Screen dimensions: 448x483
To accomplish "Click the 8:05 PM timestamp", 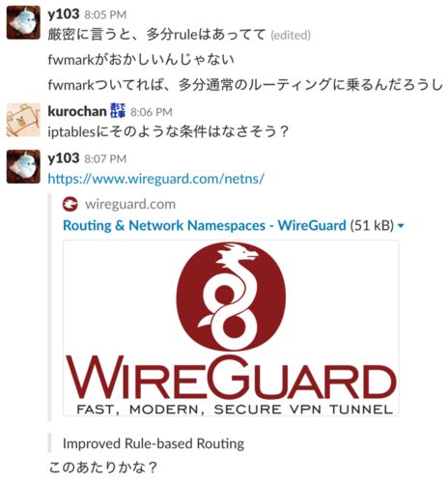I will [x=105, y=14].
